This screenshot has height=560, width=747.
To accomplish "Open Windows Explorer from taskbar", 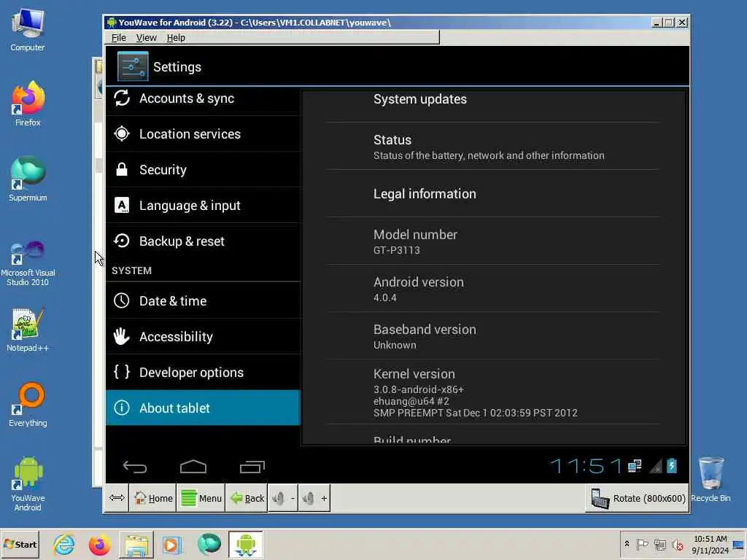I will tap(136, 544).
